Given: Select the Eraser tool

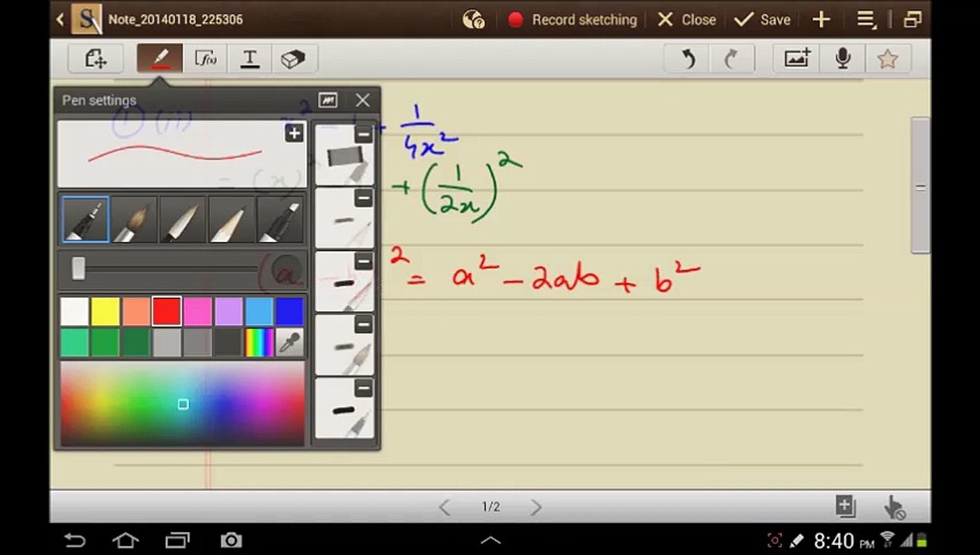Looking at the screenshot, I should 294,59.
